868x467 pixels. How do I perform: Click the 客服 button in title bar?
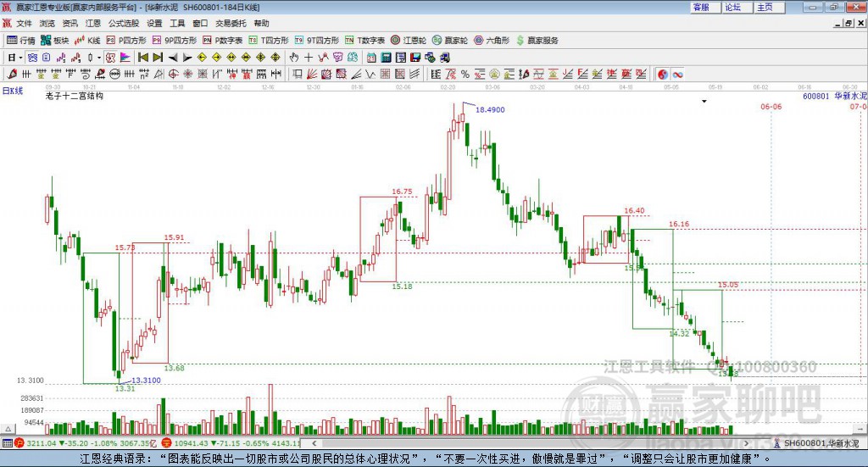(x=705, y=7)
